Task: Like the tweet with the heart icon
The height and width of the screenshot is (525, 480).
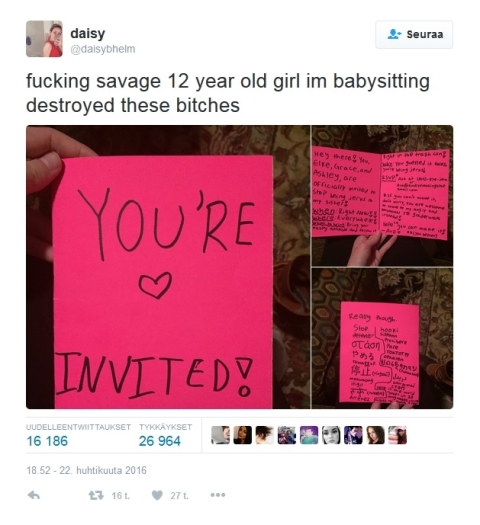Action: [x=157, y=495]
